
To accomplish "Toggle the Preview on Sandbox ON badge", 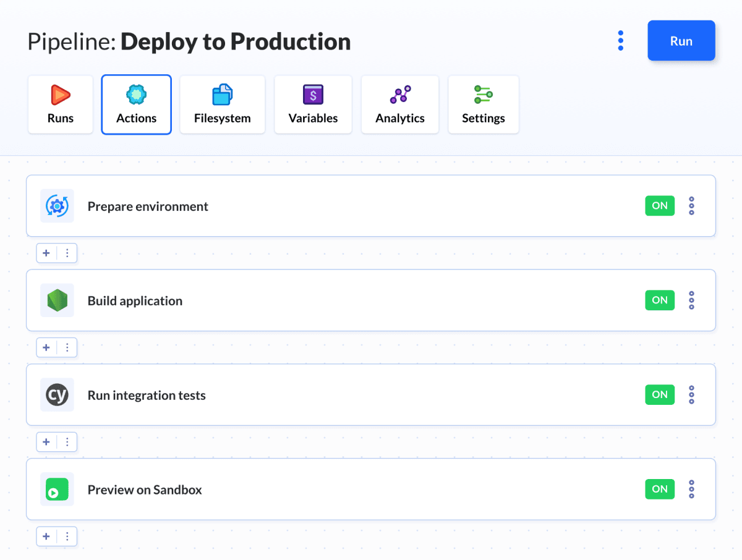I will (x=659, y=490).
